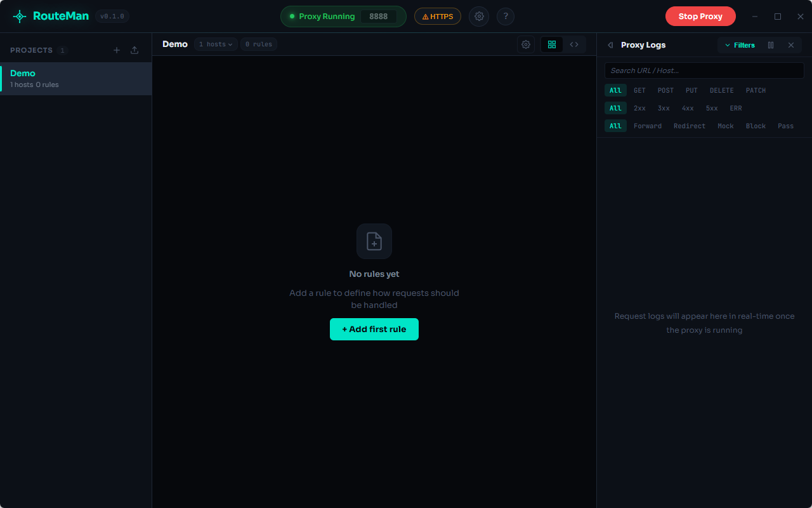Expand the 1 hosts dropdown
This screenshot has width=812, height=508.
point(216,44)
